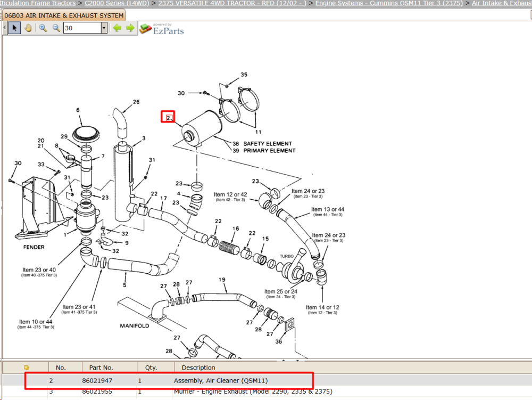Click callout 11 below the clamps
This screenshot has width=532, height=400.
259,132
